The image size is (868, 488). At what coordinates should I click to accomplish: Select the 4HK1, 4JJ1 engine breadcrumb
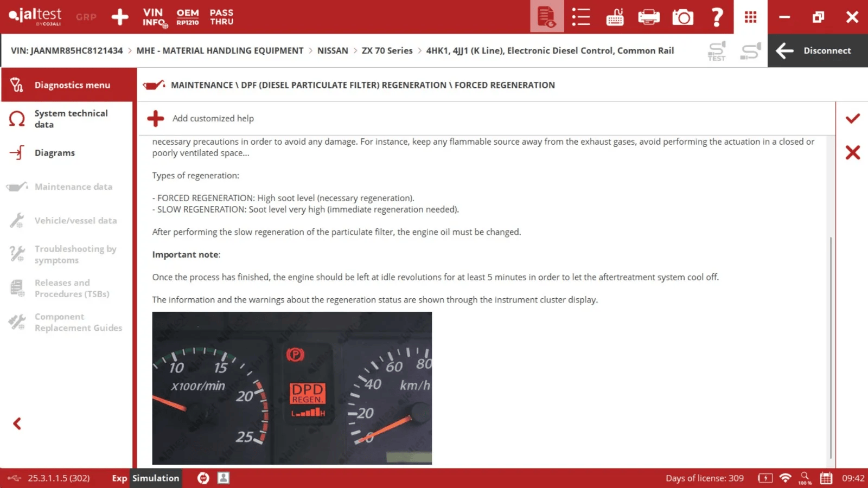point(550,50)
